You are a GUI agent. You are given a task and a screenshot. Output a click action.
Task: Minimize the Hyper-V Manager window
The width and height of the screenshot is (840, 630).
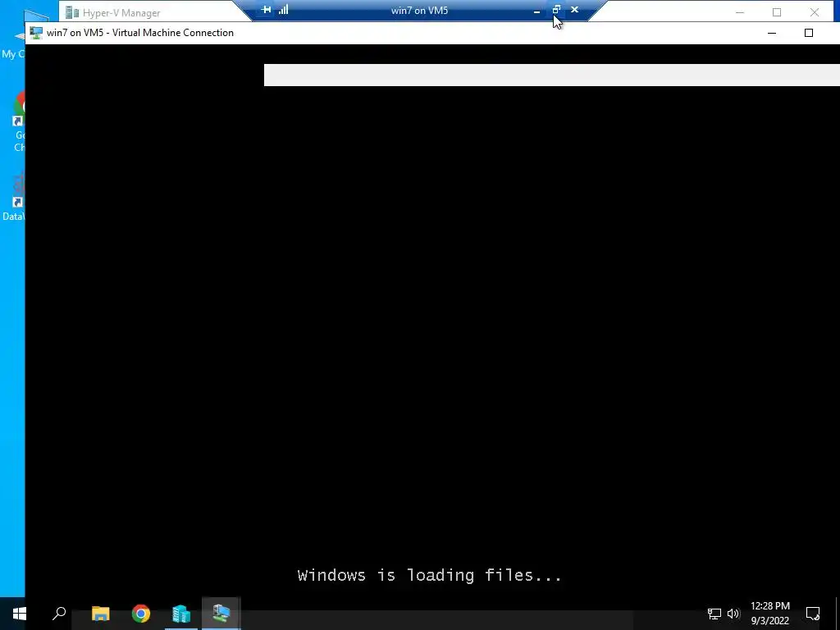click(x=740, y=12)
